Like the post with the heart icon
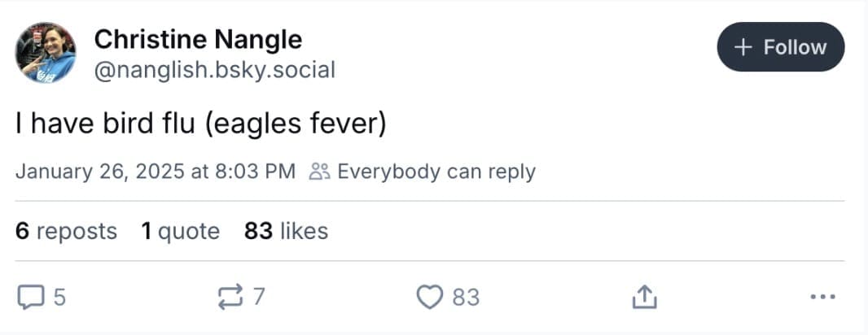Viewport: 868px width, 335px height. coord(429,298)
